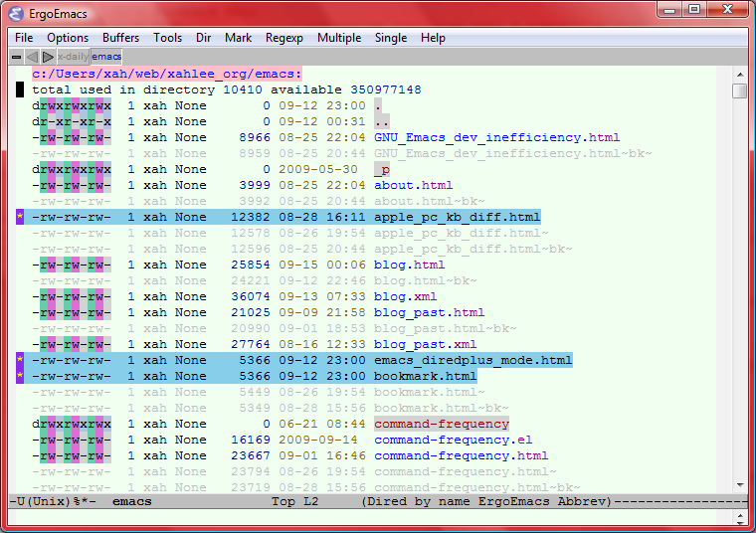756x533 pixels.
Task: Click apple_pc_kb_diff.html~bk~ entry
Action: pos(472,249)
